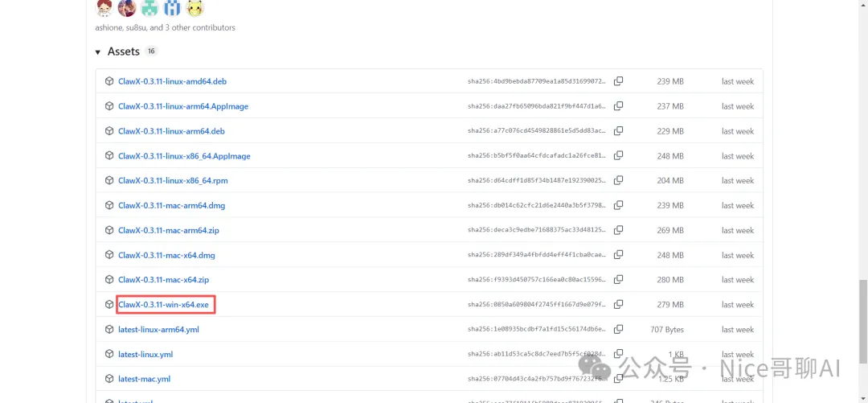Download ClawX-0.3.11-mac-x64.zip
The height and width of the screenshot is (403, 868).
coord(164,280)
